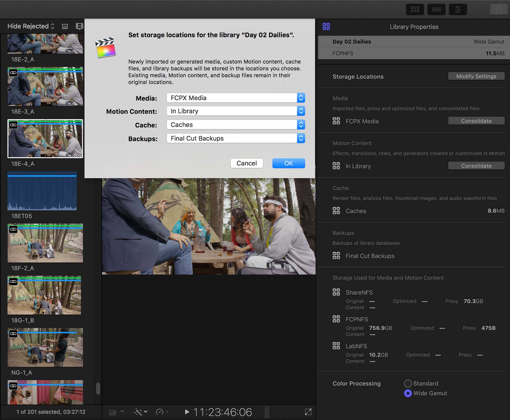Toggle full-screen viewer icon
Image resolution: width=510 pixels, height=420 pixels.
(x=308, y=412)
